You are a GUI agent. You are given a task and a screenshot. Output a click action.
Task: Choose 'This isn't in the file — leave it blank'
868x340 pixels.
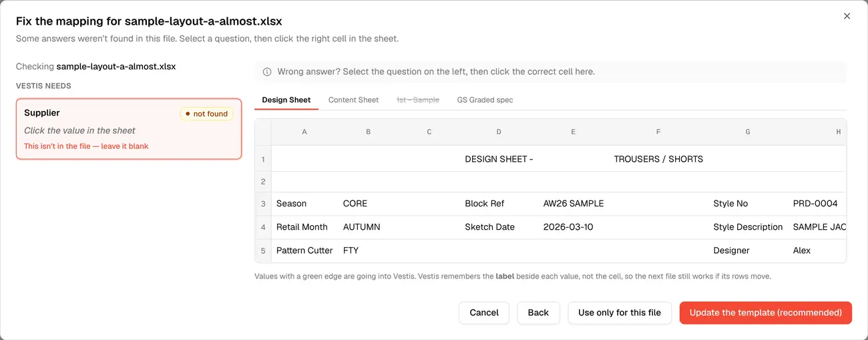tap(86, 146)
